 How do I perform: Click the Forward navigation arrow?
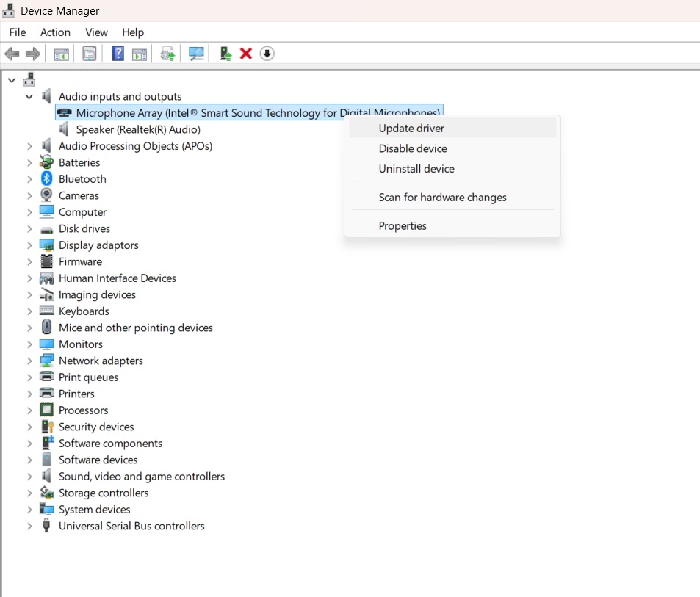[32, 53]
